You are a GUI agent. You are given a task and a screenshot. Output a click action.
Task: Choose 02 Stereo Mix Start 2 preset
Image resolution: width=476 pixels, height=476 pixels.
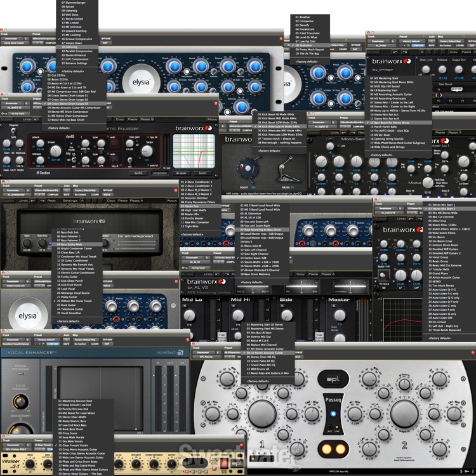(449, 209)
